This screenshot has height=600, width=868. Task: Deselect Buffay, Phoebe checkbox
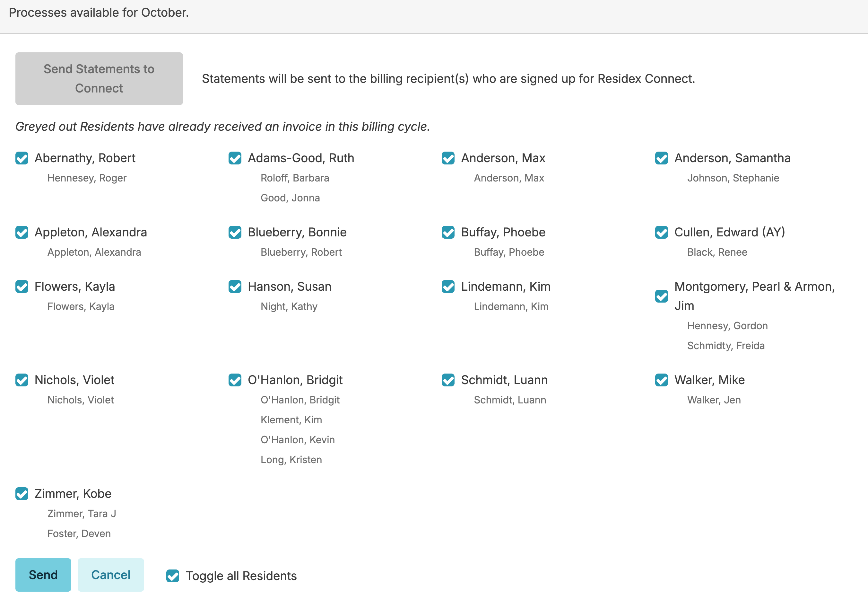(x=448, y=232)
